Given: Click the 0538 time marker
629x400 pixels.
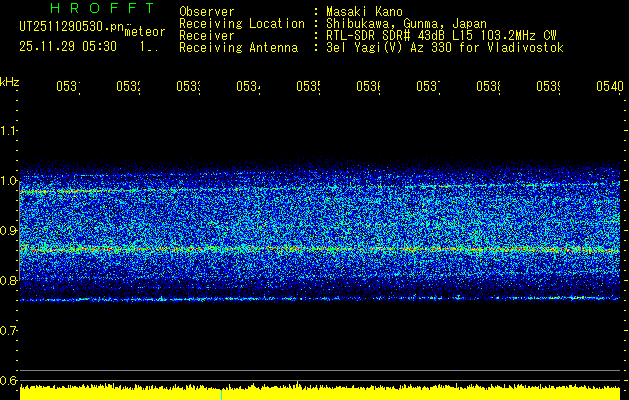Looking at the screenshot, I should pos(489,87).
